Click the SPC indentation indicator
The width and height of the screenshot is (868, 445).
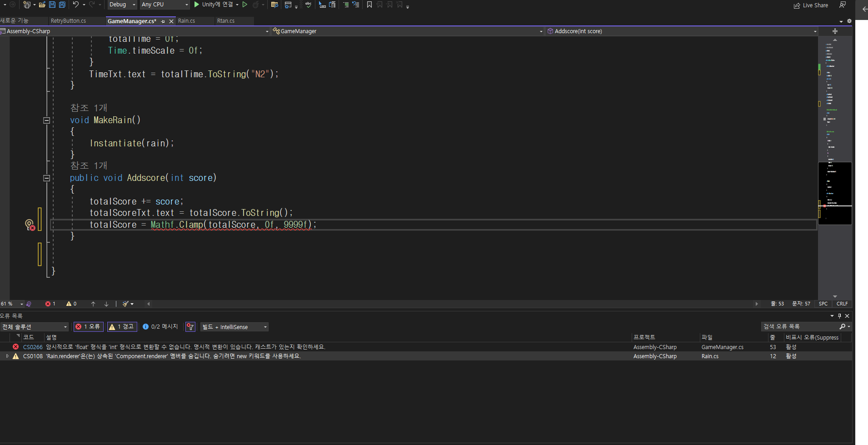coord(823,304)
